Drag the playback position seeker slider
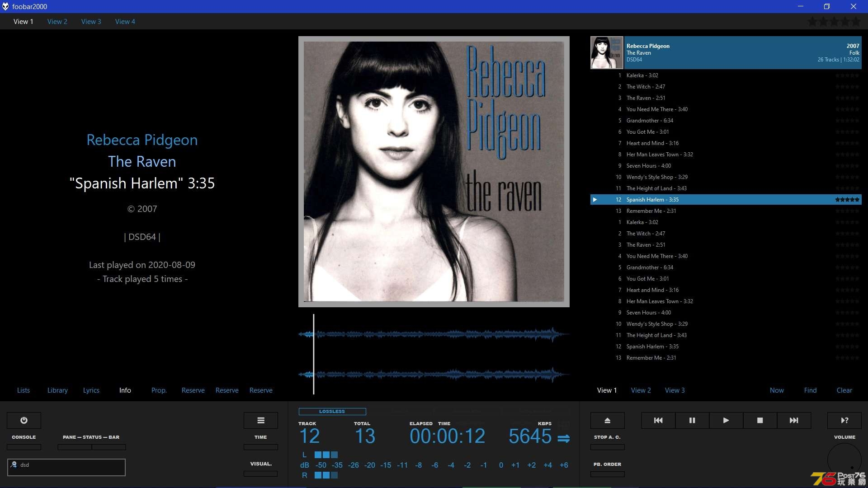This screenshot has height=488, width=868. coord(314,352)
